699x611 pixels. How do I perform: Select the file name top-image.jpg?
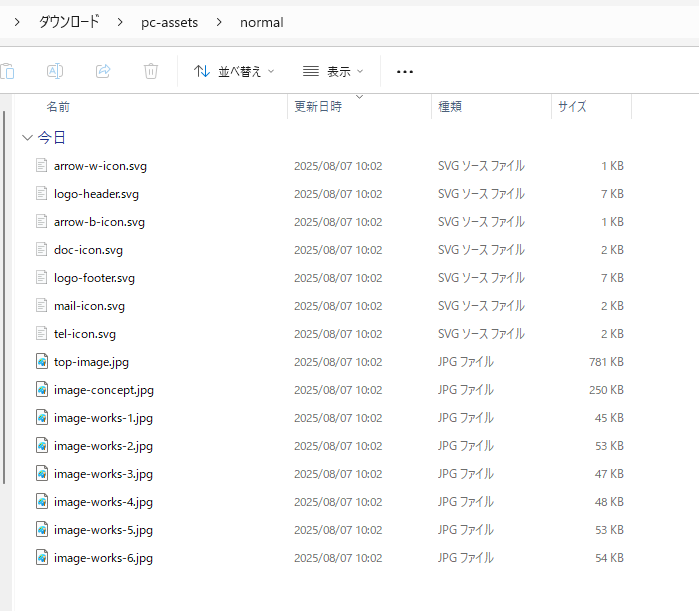pyautogui.click(x=91, y=363)
